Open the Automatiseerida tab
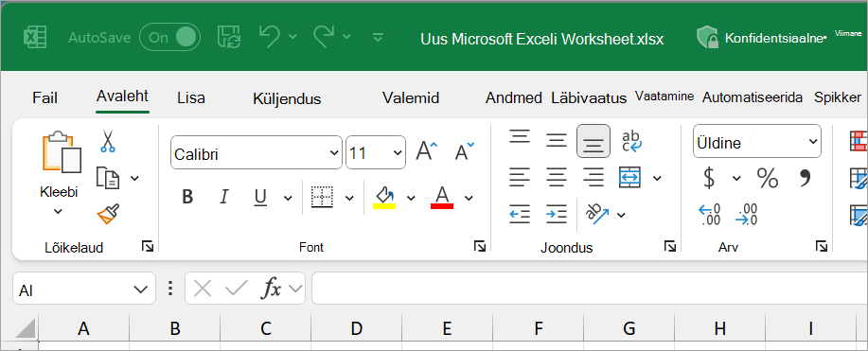This screenshot has height=351, width=868. point(753,98)
